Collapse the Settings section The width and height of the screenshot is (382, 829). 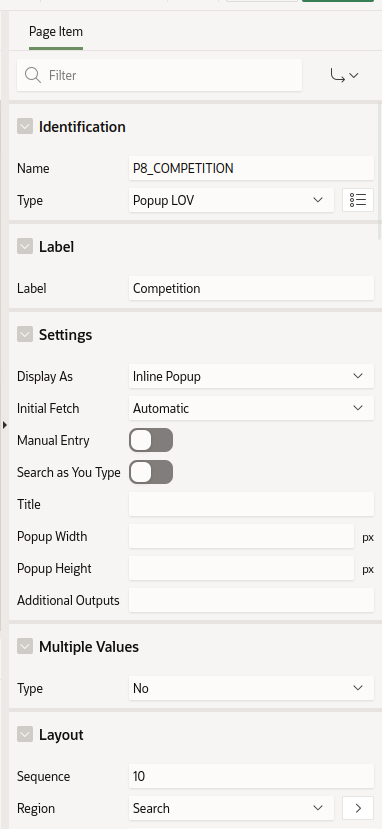click(x=25, y=334)
